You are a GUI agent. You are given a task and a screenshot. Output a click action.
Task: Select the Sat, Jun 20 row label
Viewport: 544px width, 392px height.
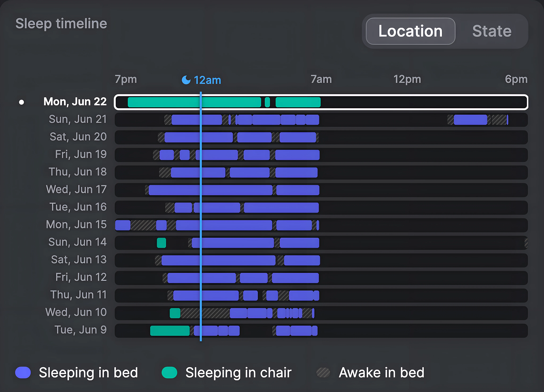tap(78, 137)
